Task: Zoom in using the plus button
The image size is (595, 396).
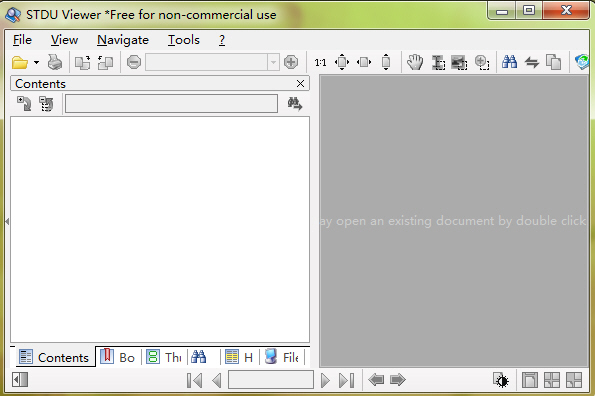Action: click(x=291, y=62)
